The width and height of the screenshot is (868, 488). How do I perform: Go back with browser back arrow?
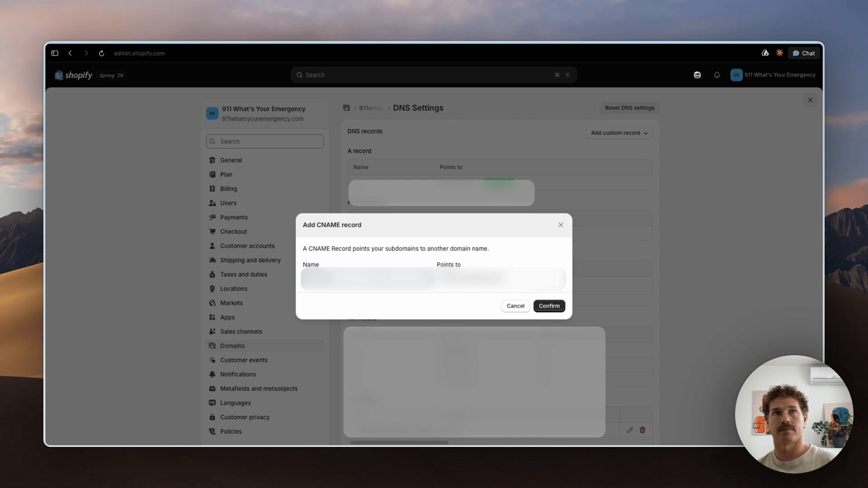click(x=70, y=53)
